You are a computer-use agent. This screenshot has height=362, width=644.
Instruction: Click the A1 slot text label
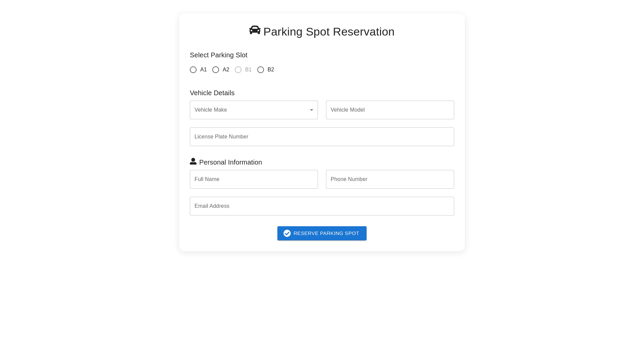pos(204,70)
